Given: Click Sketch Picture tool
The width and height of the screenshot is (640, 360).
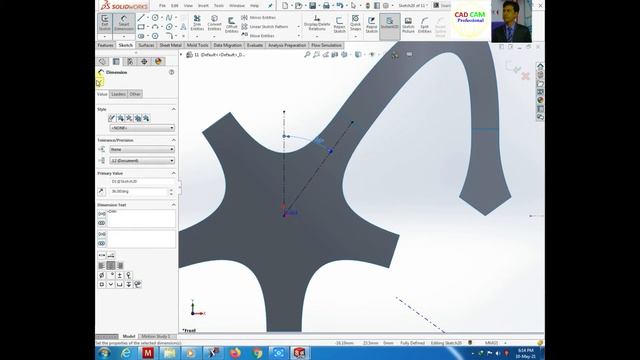Looking at the screenshot, I should coord(408,24).
